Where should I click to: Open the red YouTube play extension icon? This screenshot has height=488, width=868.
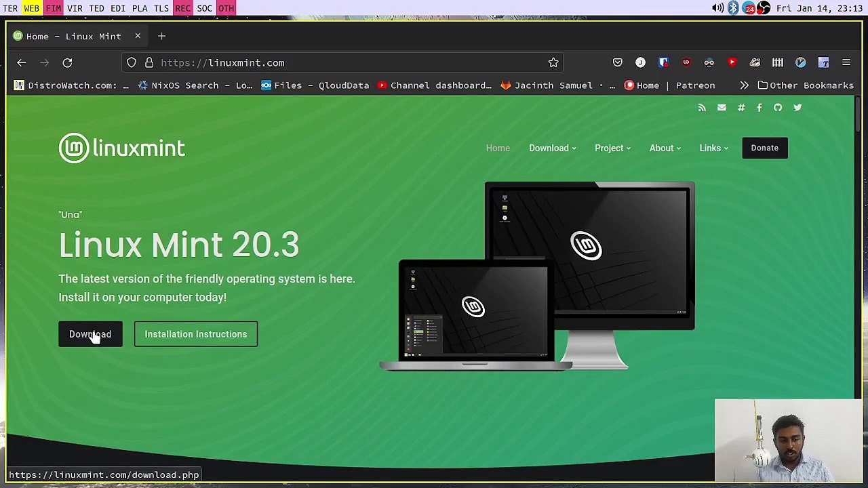pyautogui.click(x=732, y=62)
